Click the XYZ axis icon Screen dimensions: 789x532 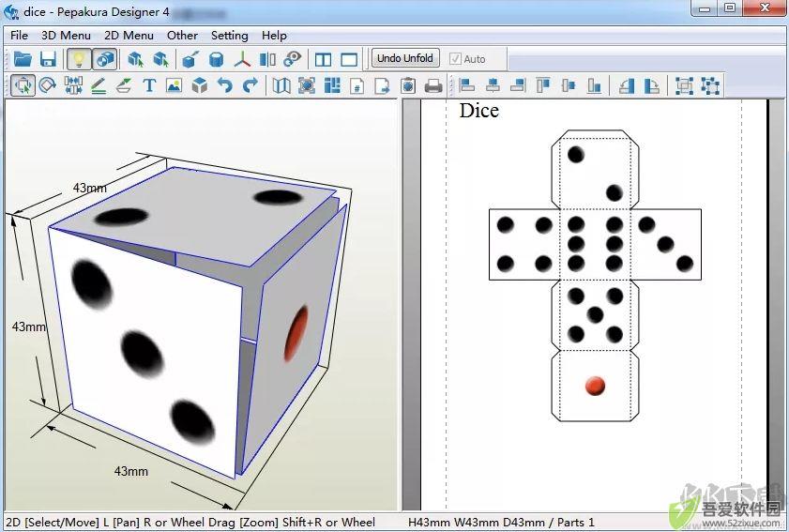point(243,59)
